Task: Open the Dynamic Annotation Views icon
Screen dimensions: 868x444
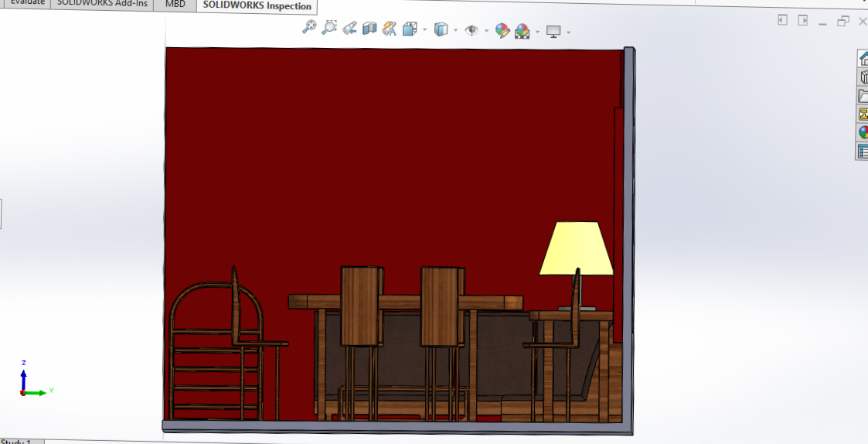Action: tap(389, 29)
